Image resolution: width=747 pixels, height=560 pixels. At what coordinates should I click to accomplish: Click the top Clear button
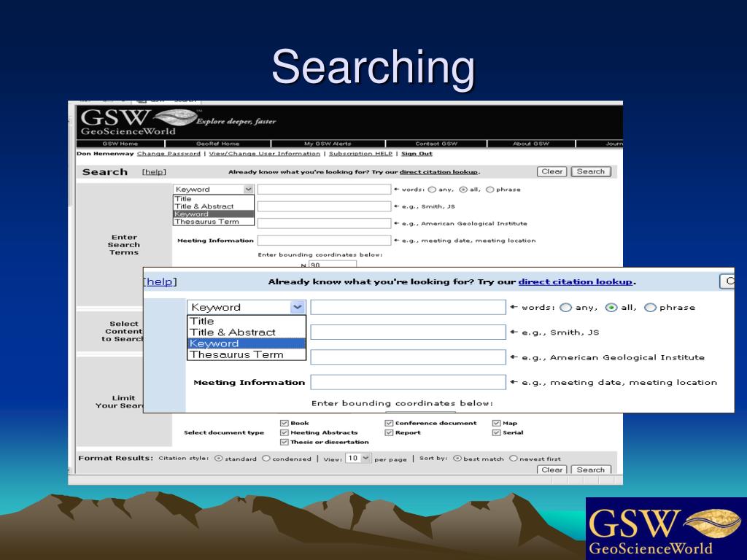tap(552, 171)
